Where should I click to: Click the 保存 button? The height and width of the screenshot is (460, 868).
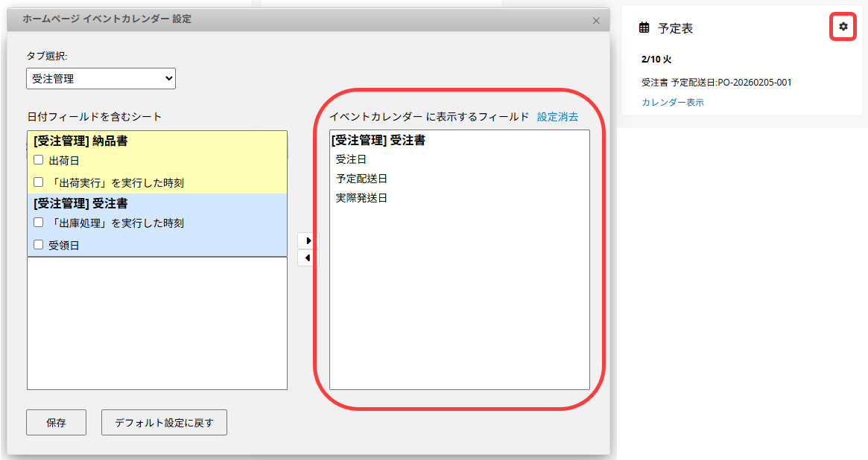click(56, 423)
